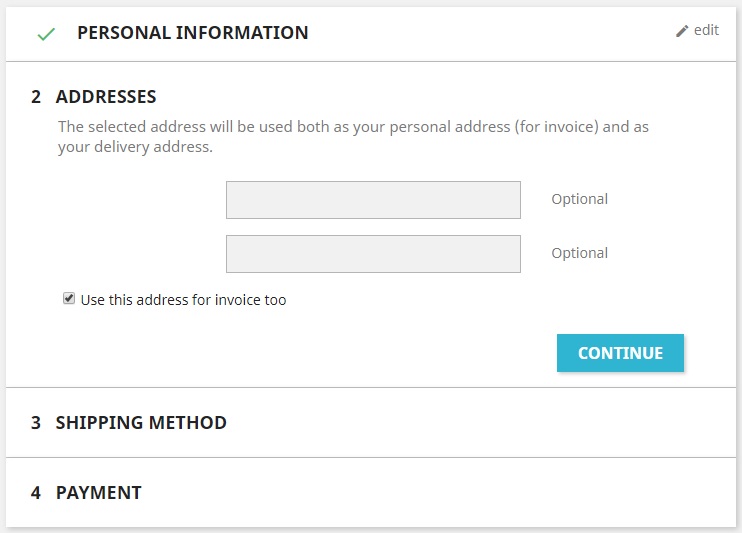The image size is (742, 533).
Task: Click the Shipping Method title text
Action: tap(141, 423)
